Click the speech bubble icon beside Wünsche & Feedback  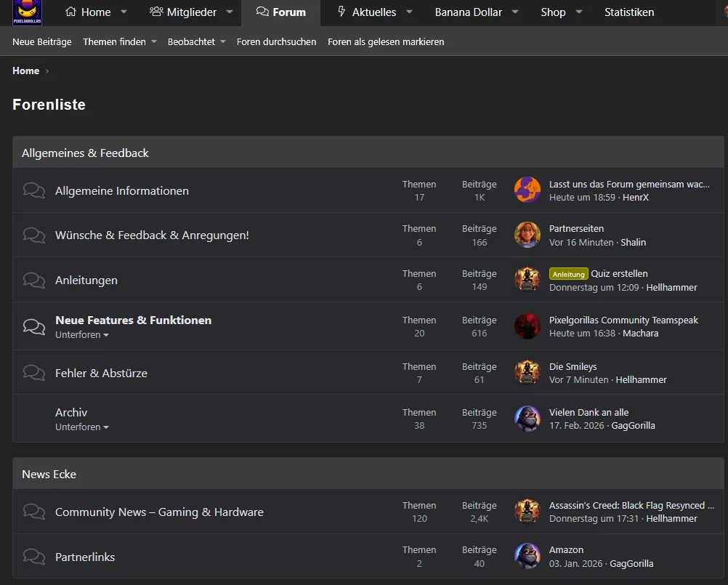[x=34, y=235]
